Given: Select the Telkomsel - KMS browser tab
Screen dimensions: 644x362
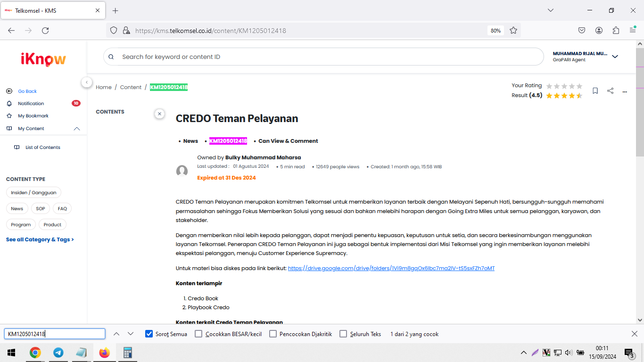Looking at the screenshot, I should [52, 10].
